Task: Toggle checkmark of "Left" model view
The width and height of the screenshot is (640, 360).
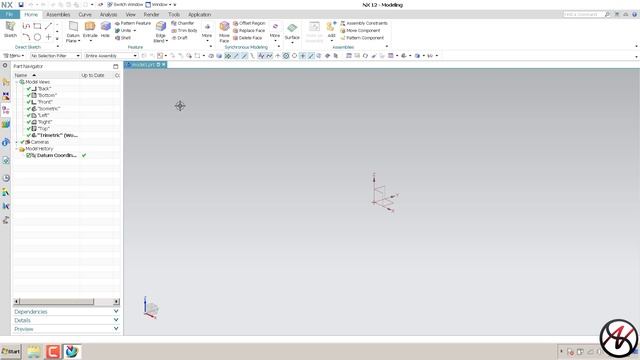Action: pos(29,115)
